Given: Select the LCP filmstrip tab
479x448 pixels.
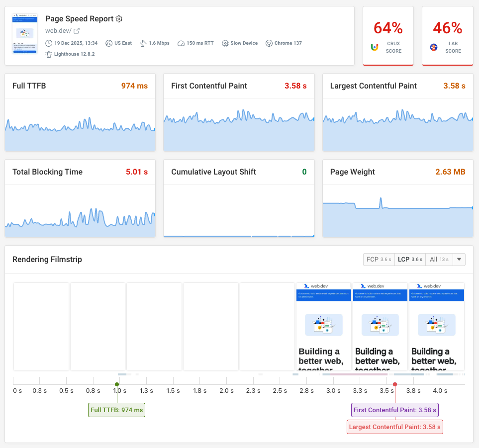Looking at the screenshot, I should click(x=410, y=259).
